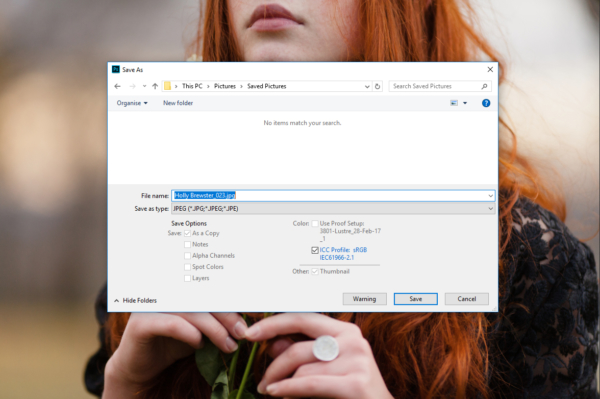Open the help question mark icon
Image resolution: width=600 pixels, height=399 pixels.
tap(486, 103)
